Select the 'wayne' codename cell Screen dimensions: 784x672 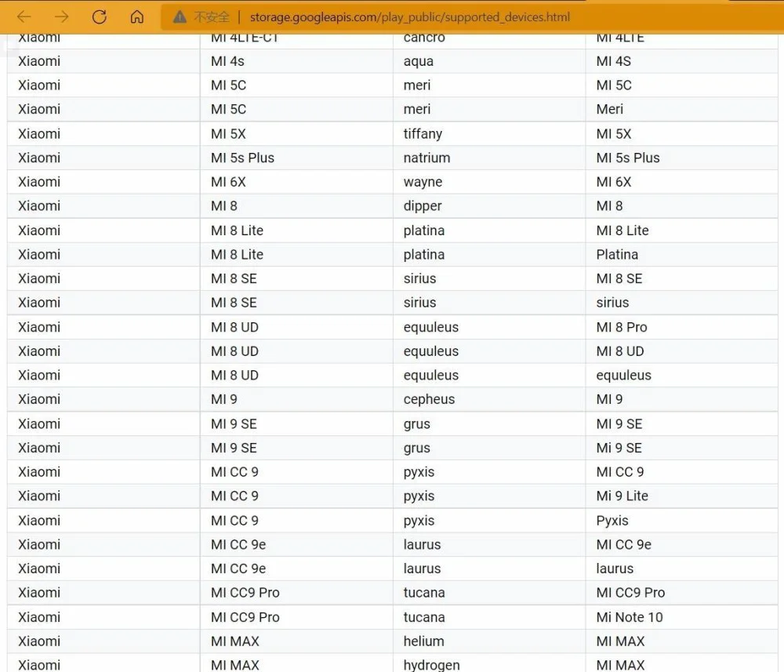(489, 181)
